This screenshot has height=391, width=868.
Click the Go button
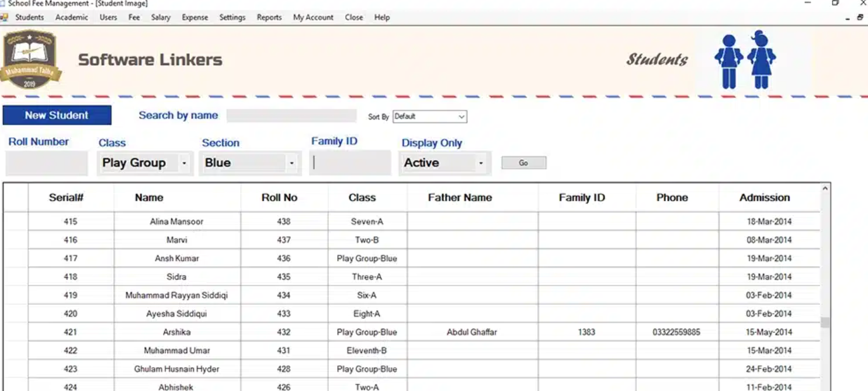523,162
